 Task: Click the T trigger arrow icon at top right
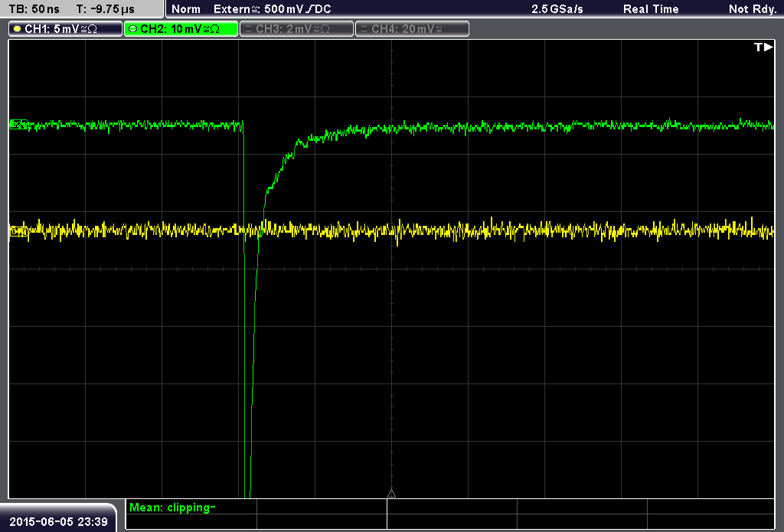coord(763,47)
